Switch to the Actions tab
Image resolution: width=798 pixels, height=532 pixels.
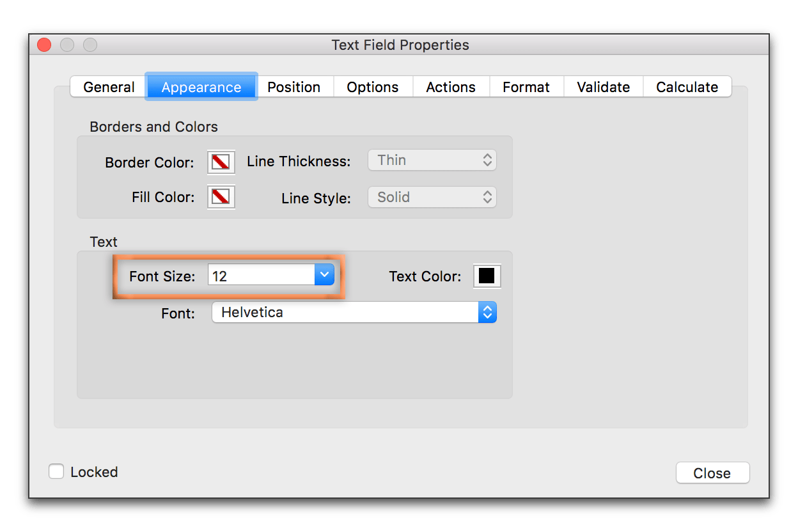point(451,86)
